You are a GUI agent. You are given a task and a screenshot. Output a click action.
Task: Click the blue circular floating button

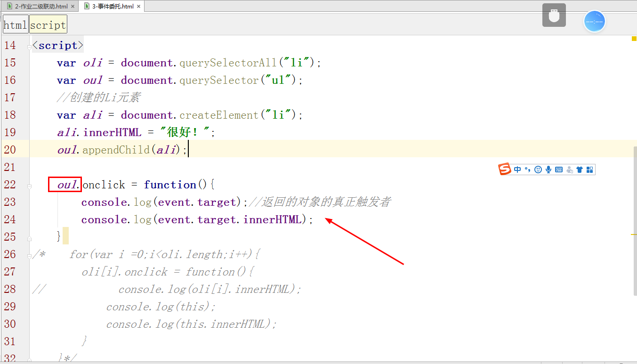click(595, 21)
